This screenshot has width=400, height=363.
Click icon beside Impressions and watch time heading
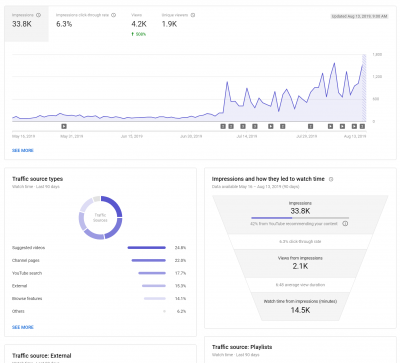click(x=331, y=179)
